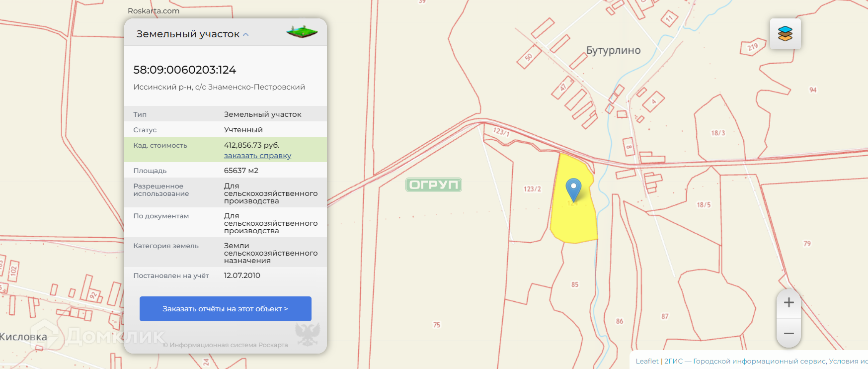Open the map layers switcher icon
868x369 pixels.
(785, 34)
